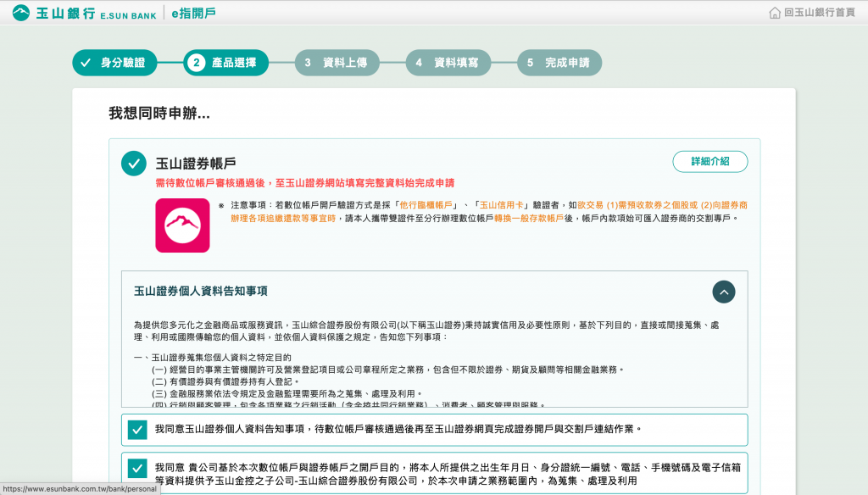The width and height of the screenshot is (868, 495).
Task: Click the 玉山證券帳戶 heading
Action: [x=196, y=164]
